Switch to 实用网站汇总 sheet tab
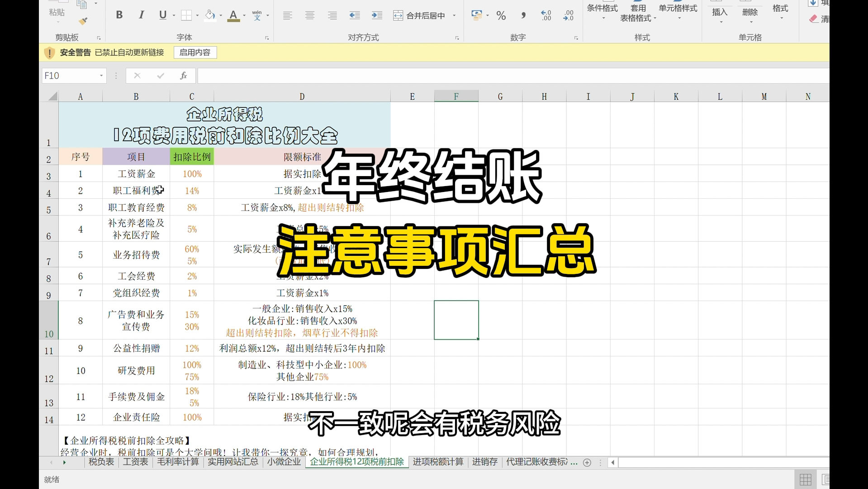 (233, 462)
